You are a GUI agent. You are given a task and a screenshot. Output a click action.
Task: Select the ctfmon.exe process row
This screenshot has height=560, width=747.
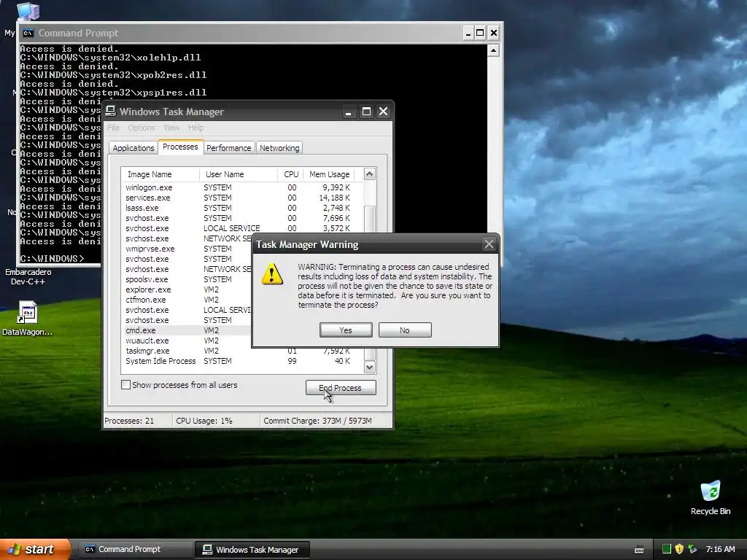coord(187,300)
